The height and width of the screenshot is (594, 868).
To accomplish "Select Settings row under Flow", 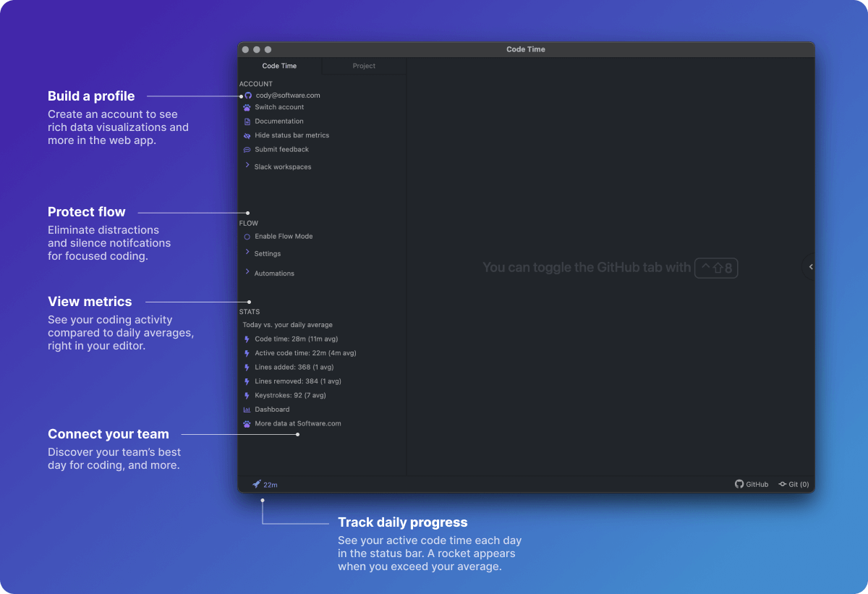I will tap(268, 254).
